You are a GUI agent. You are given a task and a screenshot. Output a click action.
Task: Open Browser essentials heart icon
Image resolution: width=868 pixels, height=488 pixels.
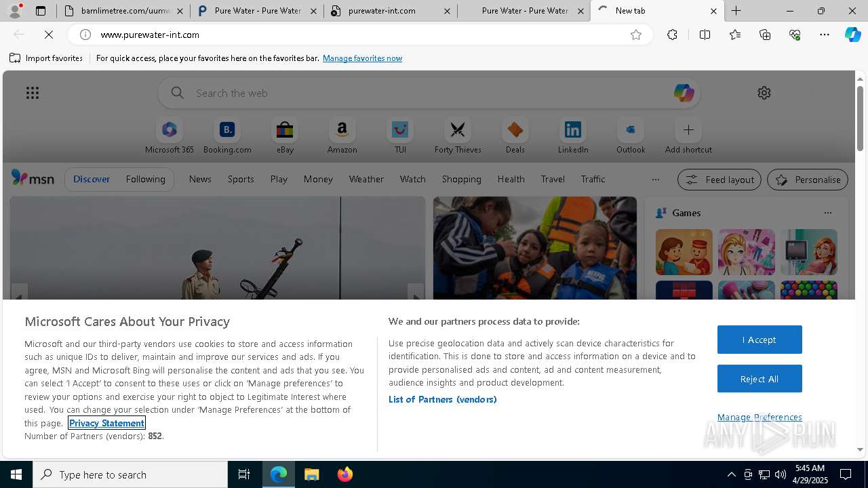click(x=795, y=35)
